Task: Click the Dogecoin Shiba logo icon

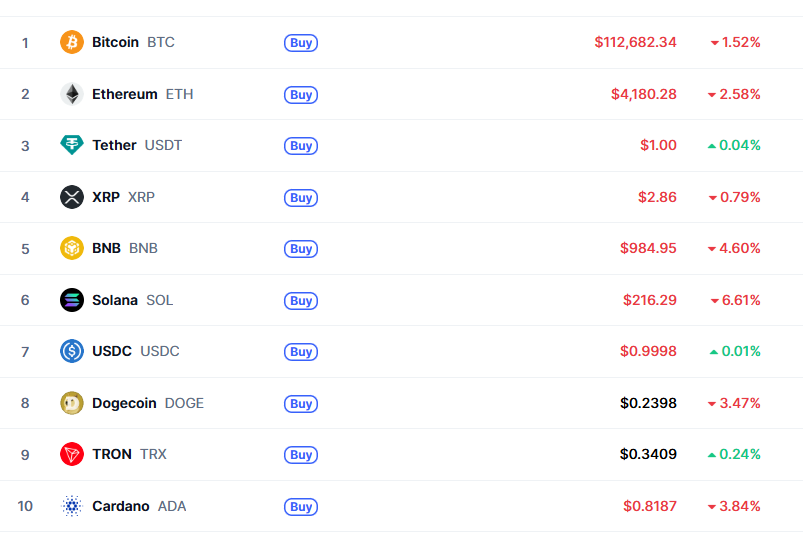Action: pos(72,403)
